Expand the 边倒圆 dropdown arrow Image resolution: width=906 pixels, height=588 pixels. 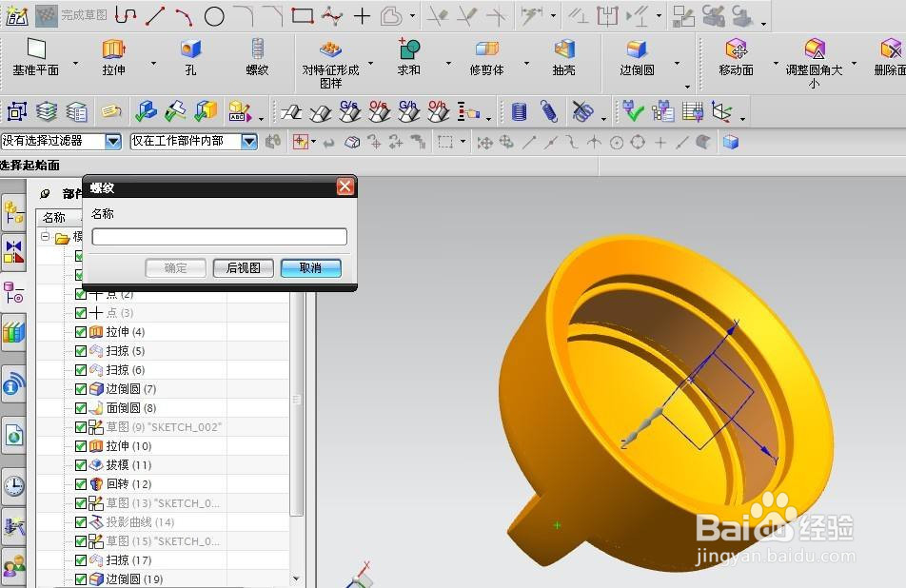click(677, 63)
